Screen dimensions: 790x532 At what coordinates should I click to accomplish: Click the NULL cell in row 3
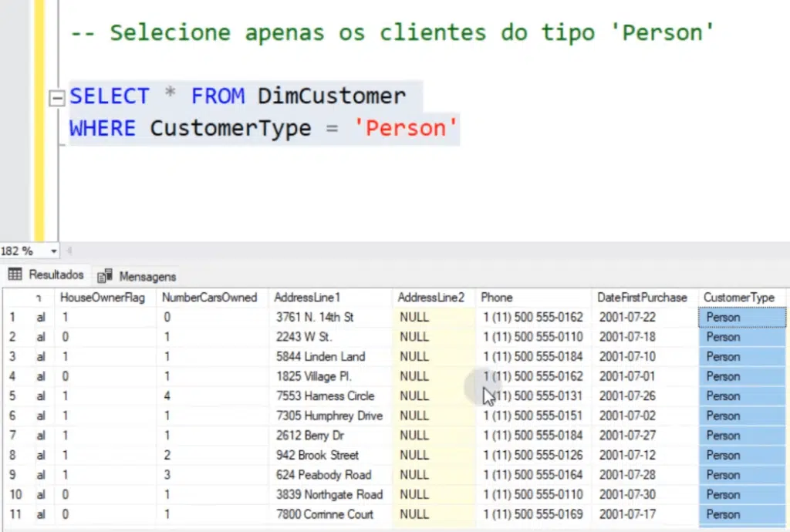414,356
